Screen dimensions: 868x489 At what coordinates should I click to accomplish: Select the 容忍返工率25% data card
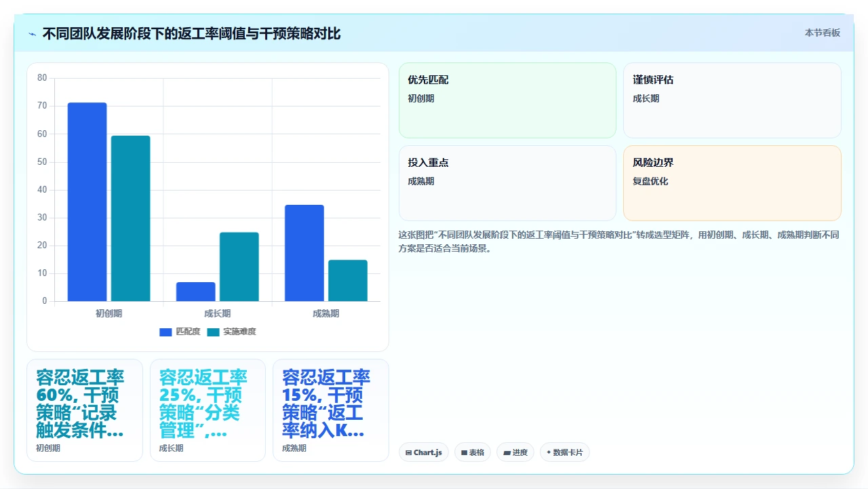tap(208, 410)
